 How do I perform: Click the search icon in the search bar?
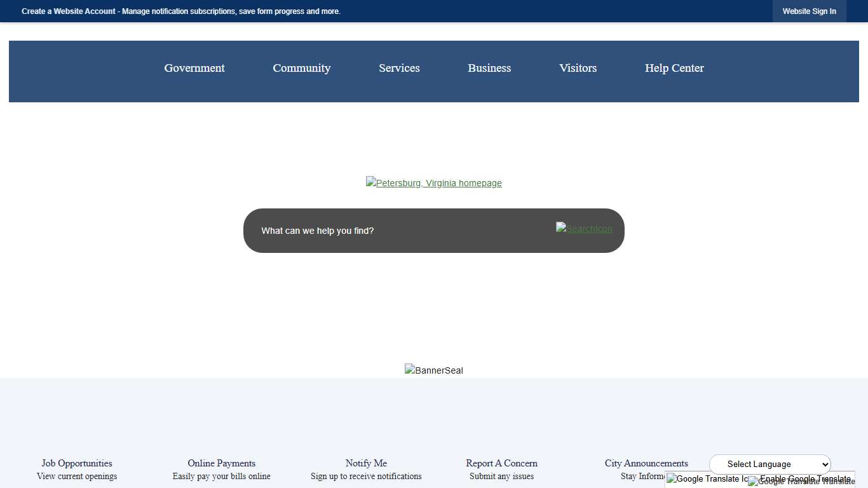(583, 229)
